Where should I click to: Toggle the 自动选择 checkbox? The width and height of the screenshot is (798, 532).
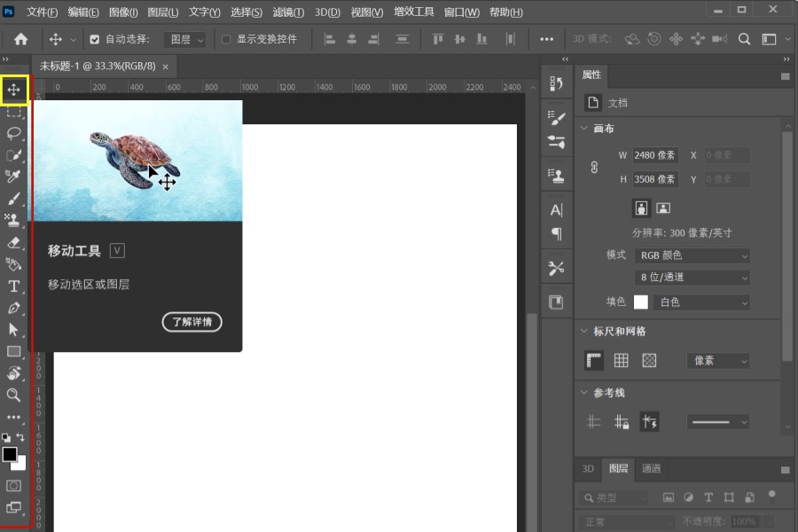95,39
